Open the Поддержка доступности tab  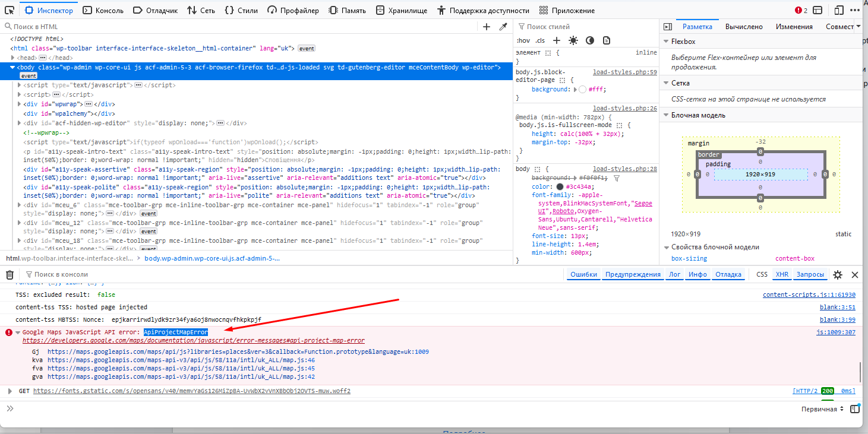point(483,10)
